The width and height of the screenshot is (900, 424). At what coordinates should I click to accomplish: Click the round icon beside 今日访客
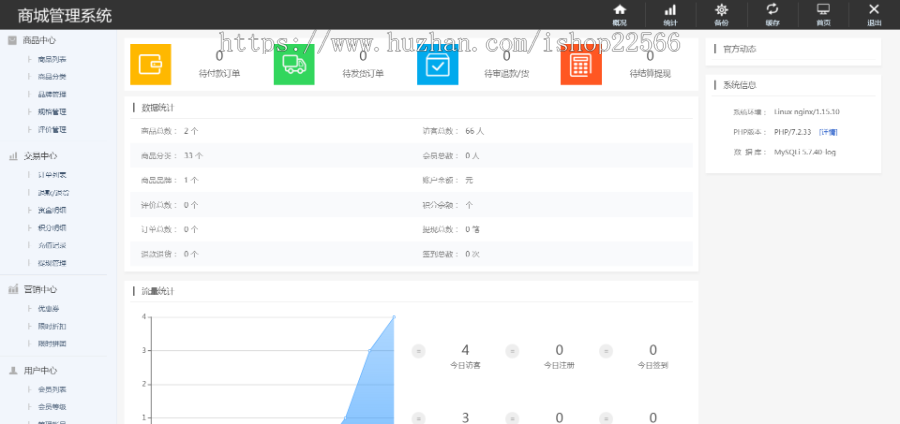coord(418,351)
